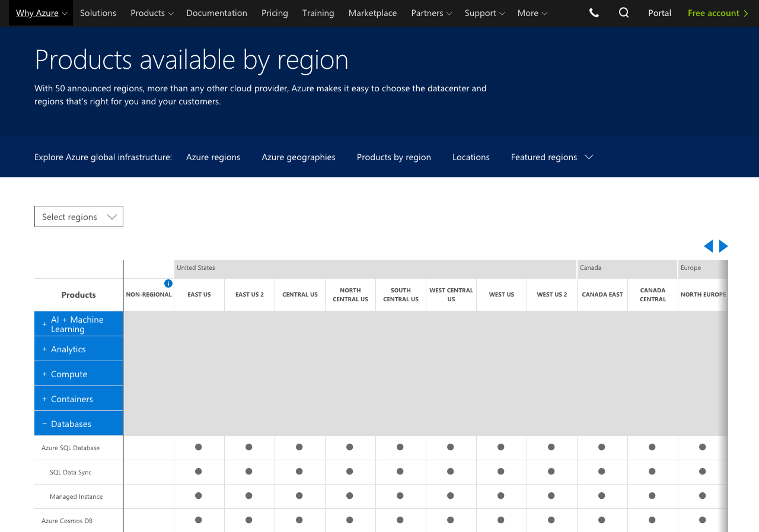759x532 pixels.
Task: Click the Europe group header
Action: coord(703,269)
